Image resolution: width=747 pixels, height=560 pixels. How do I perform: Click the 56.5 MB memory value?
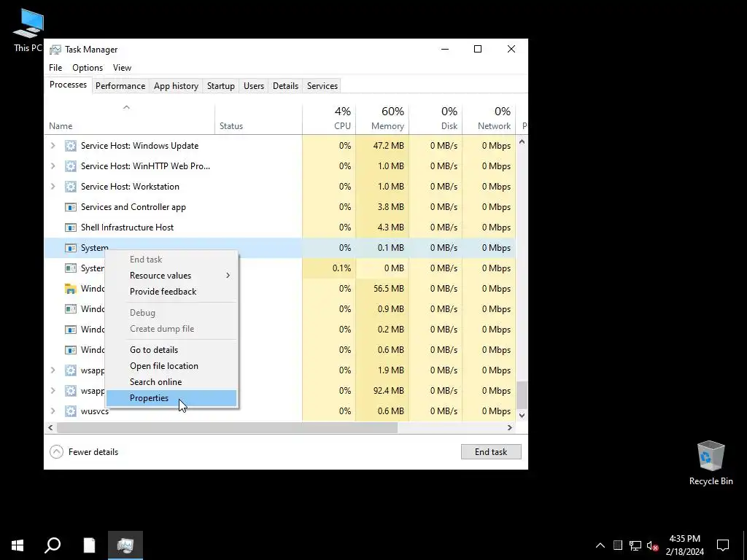coord(388,289)
